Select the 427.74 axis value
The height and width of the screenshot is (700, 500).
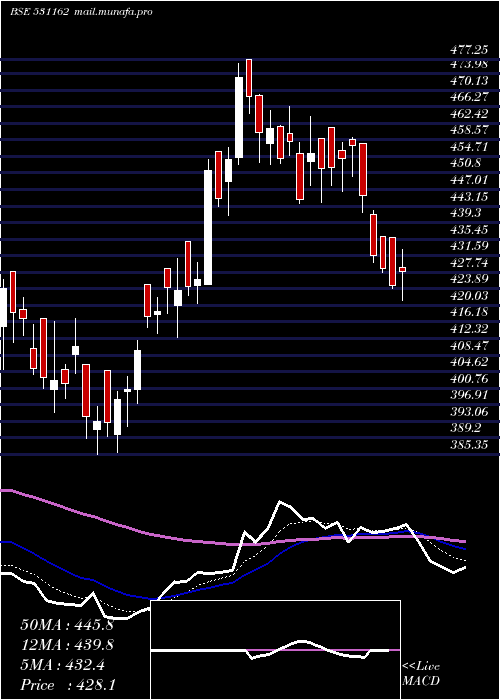pyautogui.click(x=469, y=262)
